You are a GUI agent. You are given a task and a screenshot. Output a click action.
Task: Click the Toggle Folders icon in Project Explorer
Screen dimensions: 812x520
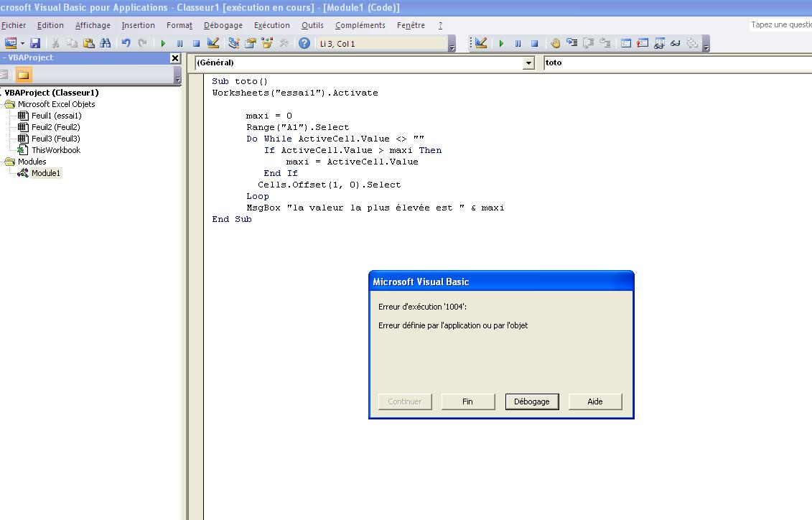23,75
